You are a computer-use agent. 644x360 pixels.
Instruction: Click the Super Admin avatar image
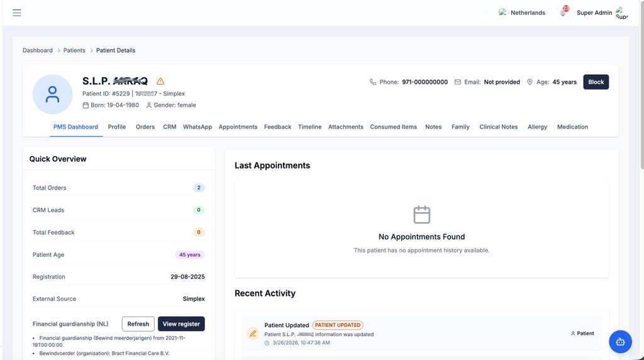tap(621, 13)
